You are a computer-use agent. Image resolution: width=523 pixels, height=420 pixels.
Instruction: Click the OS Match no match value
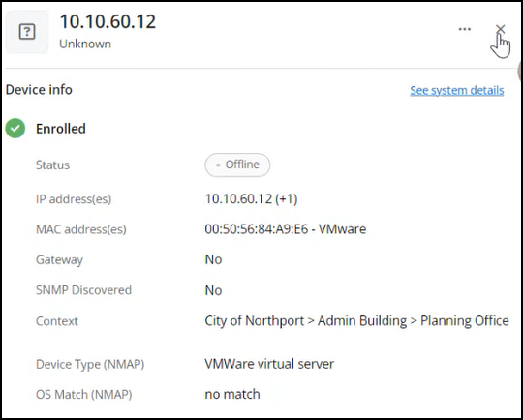(232, 394)
